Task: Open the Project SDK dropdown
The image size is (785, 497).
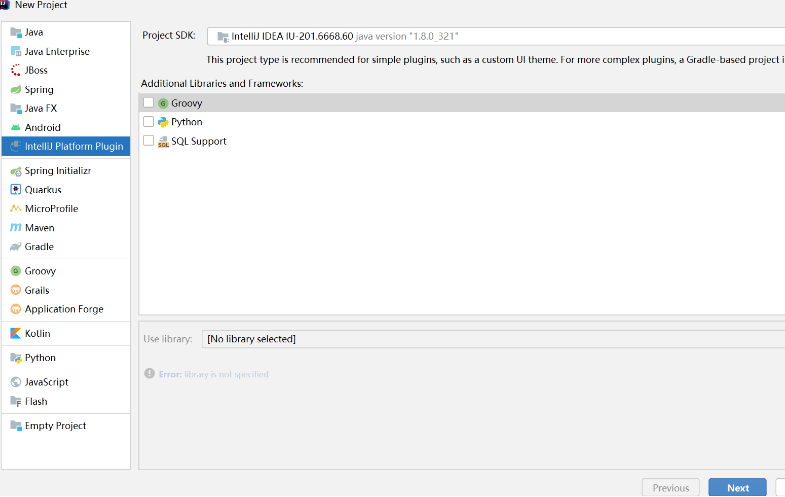Action: tap(495, 36)
